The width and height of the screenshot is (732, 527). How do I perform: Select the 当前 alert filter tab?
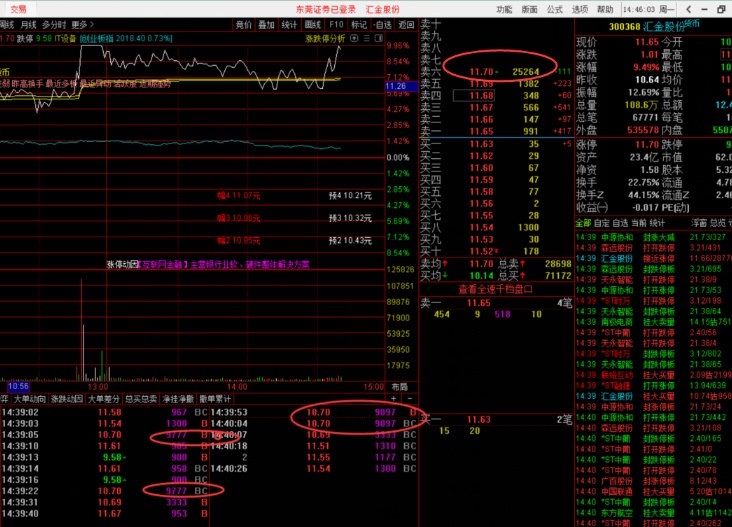[x=639, y=224]
